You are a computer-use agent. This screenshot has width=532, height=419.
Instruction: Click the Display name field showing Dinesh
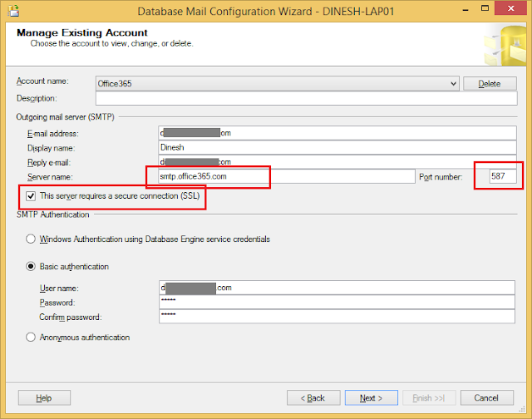(x=337, y=148)
